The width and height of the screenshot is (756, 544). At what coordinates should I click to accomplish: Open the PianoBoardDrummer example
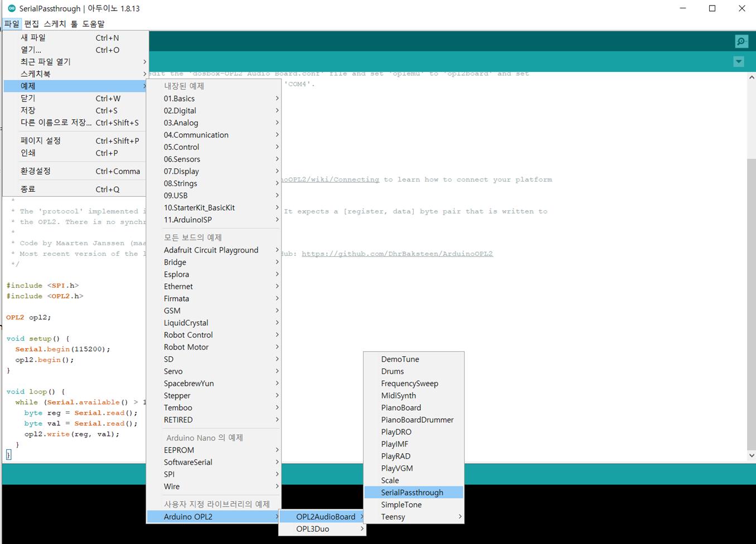tap(414, 420)
